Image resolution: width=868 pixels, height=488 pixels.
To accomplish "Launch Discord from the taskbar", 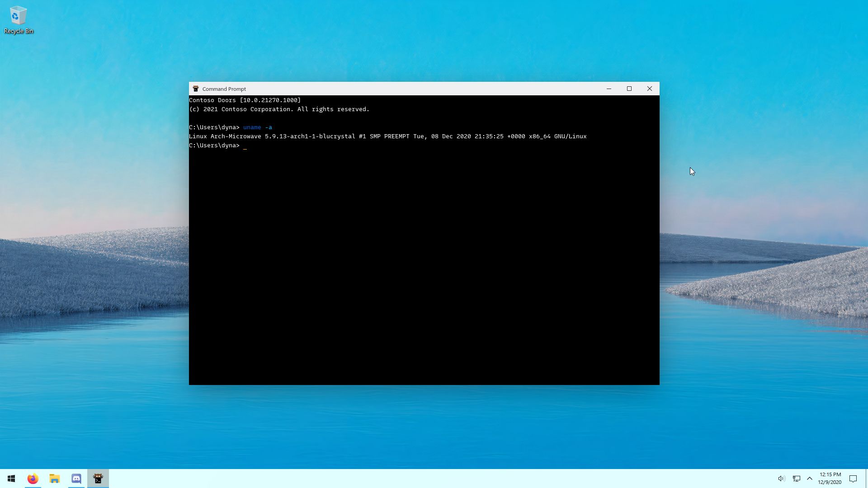I will coord(75,479).
